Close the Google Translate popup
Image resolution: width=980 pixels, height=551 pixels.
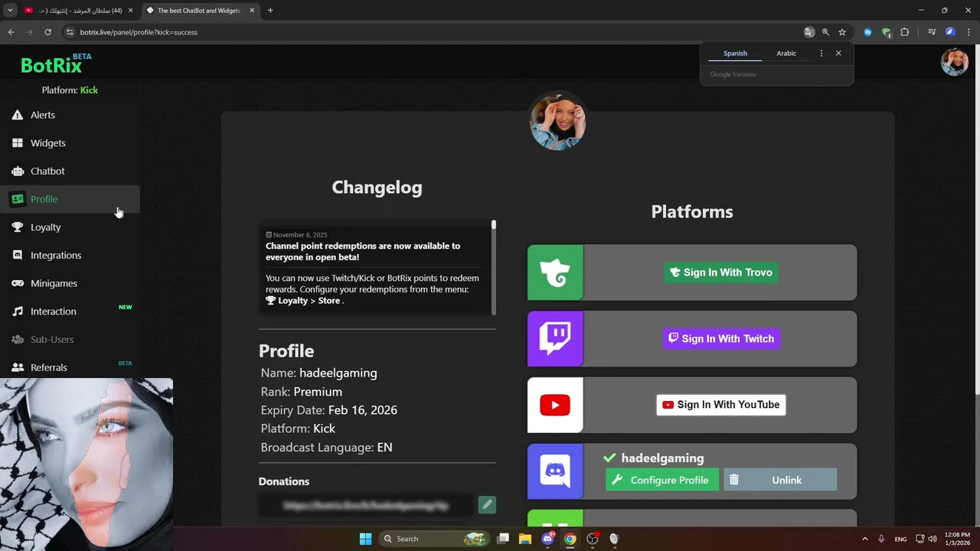click(x=838, y=54)
